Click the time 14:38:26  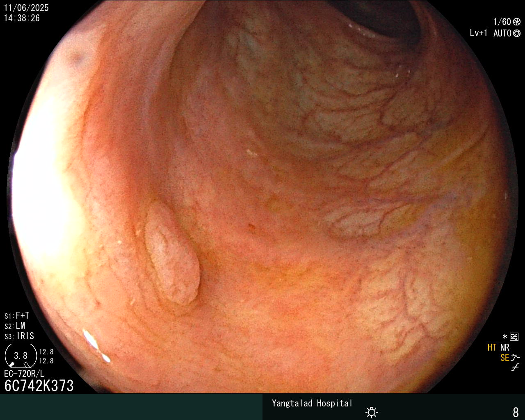tap(22, 18)
